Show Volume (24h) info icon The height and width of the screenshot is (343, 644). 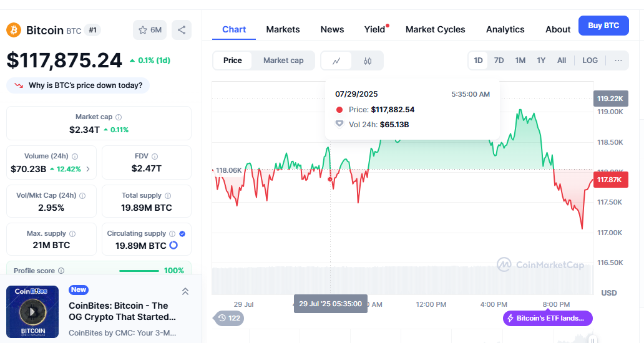[x=75, y=157]
